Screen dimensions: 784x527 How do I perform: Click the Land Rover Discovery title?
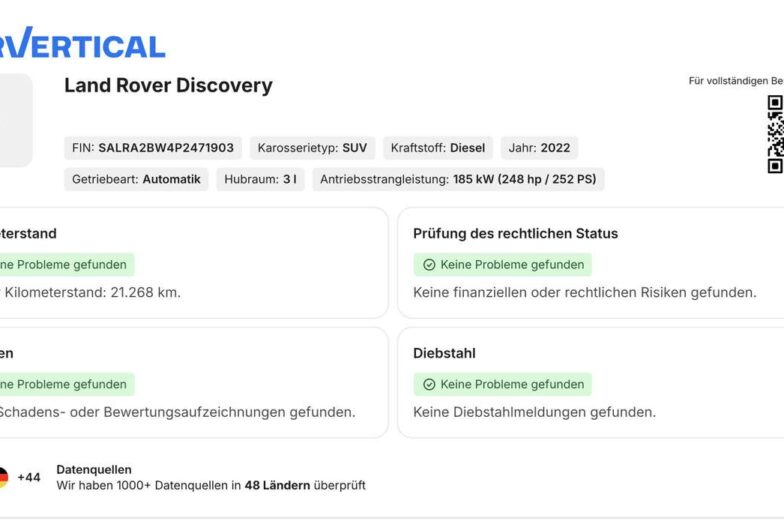(x=168, y=86)
